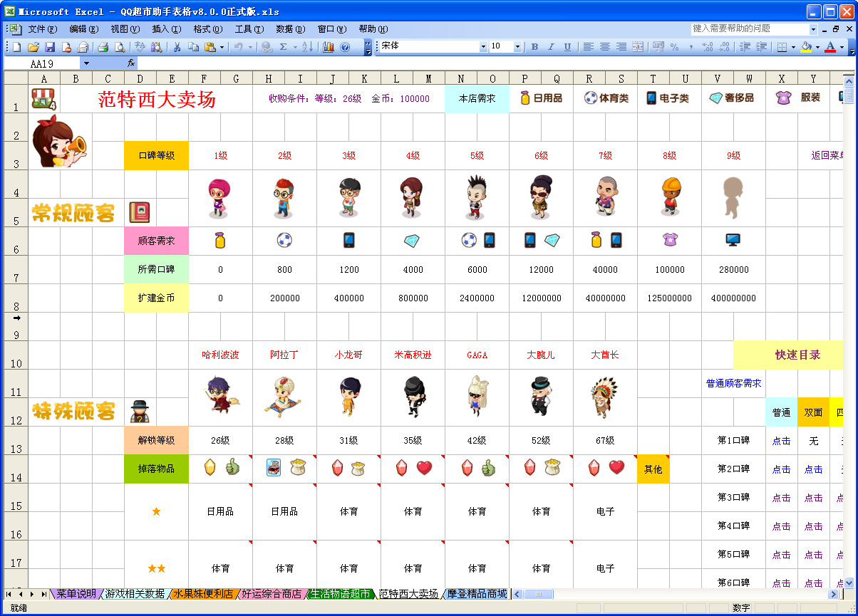The width and height of the screenshot is (858, 616).
Task: Open an existing file from toolbar
Action: (33, 47)
